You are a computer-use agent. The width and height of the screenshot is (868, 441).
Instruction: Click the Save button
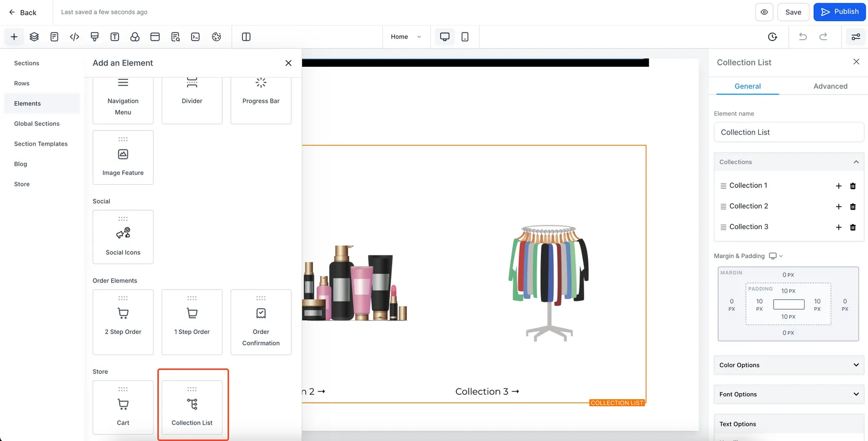[x=793, y=12]
